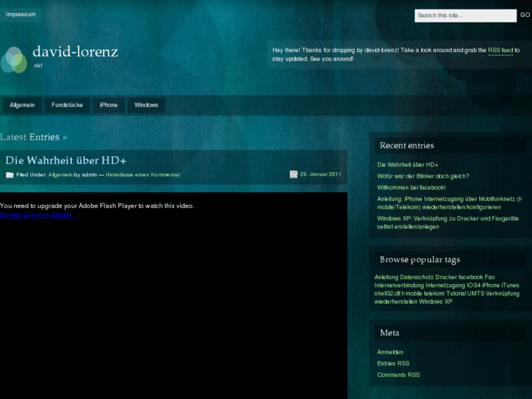The image size is (532, 399).
Task: Click the Fax tag
Action: tap(490, 277)
